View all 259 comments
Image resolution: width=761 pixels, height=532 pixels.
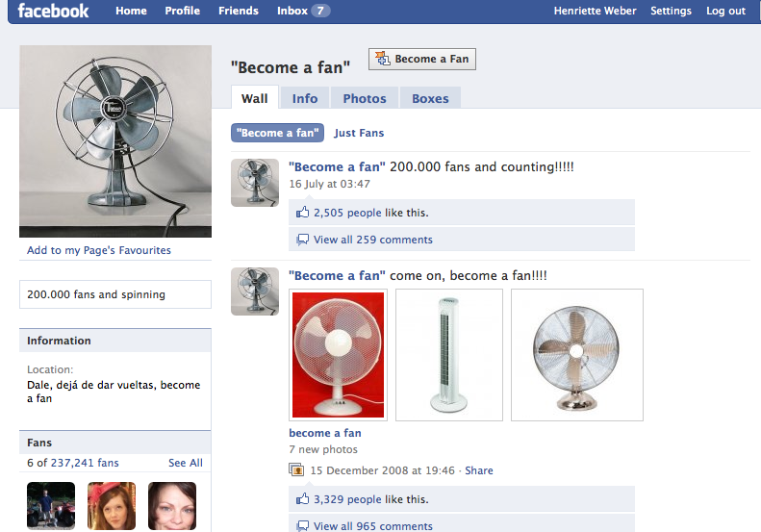[x=372, y=240]
